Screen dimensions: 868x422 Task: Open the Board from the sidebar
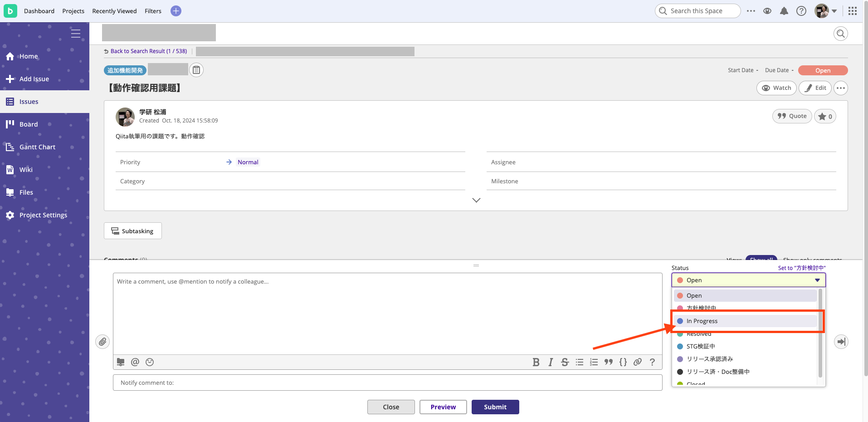(x=28, y=124)
